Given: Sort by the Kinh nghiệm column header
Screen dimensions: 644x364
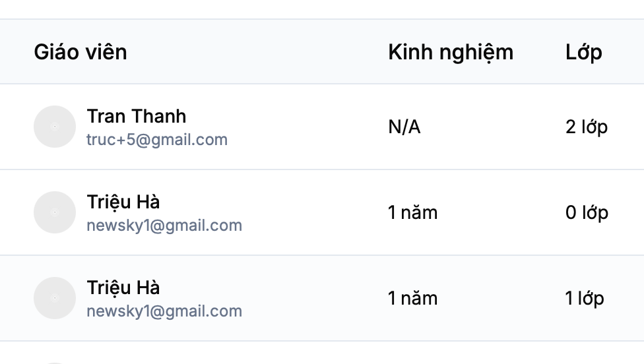Looking at the screenshot, I should point(451,52).
